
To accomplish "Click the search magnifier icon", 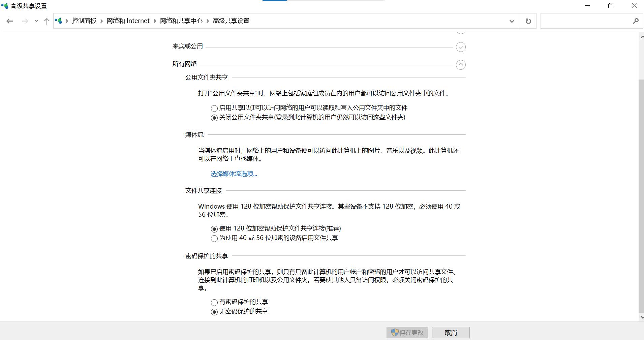I will click(x=636, y=21).
